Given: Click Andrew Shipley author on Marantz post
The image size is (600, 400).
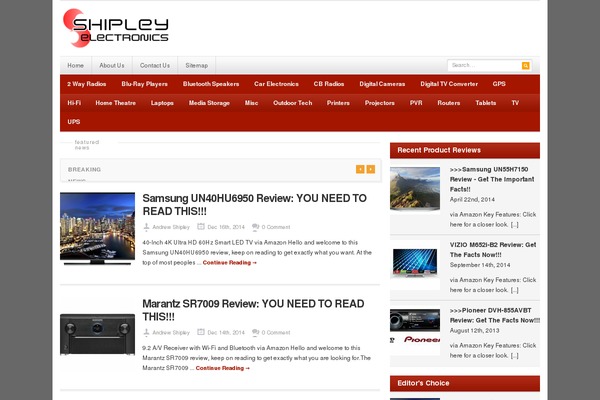Looking at the screenshot, I should (171, 333).
